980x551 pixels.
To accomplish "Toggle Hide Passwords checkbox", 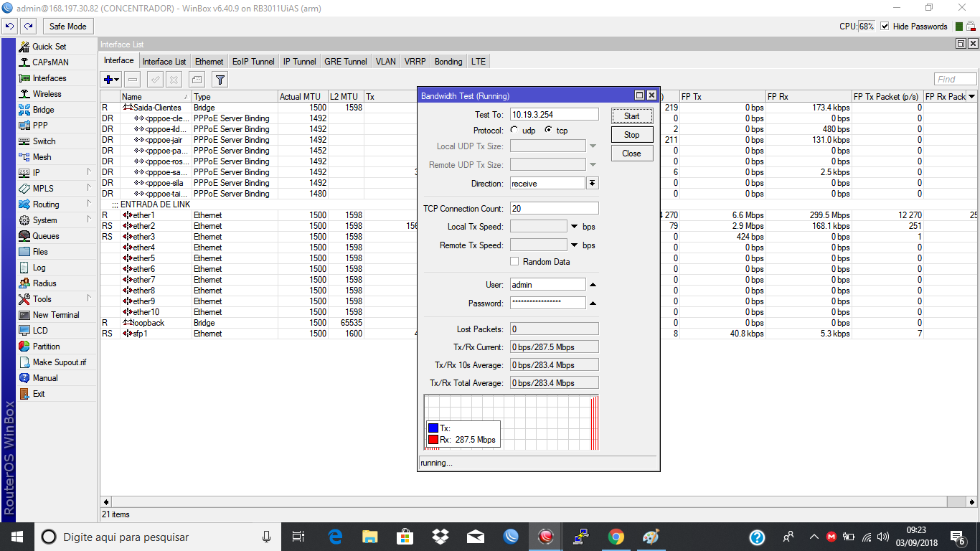I will click(x=885, y=27).
